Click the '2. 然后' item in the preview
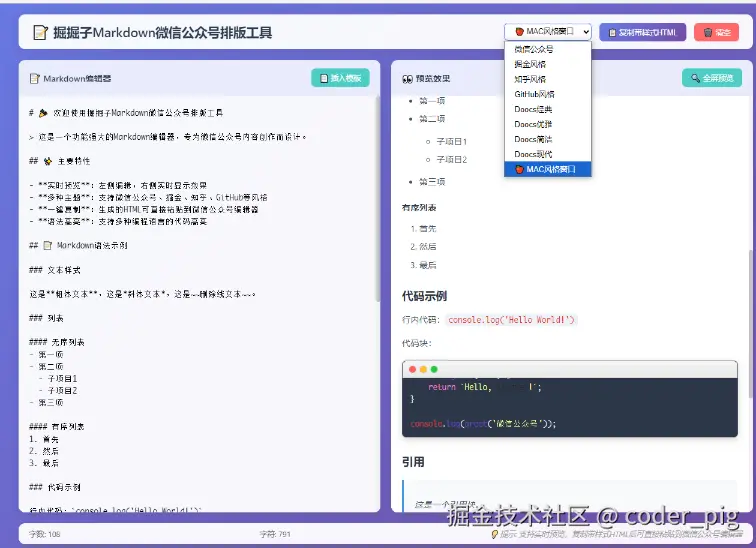Screen dimensions: 756x548 [423, 246]
